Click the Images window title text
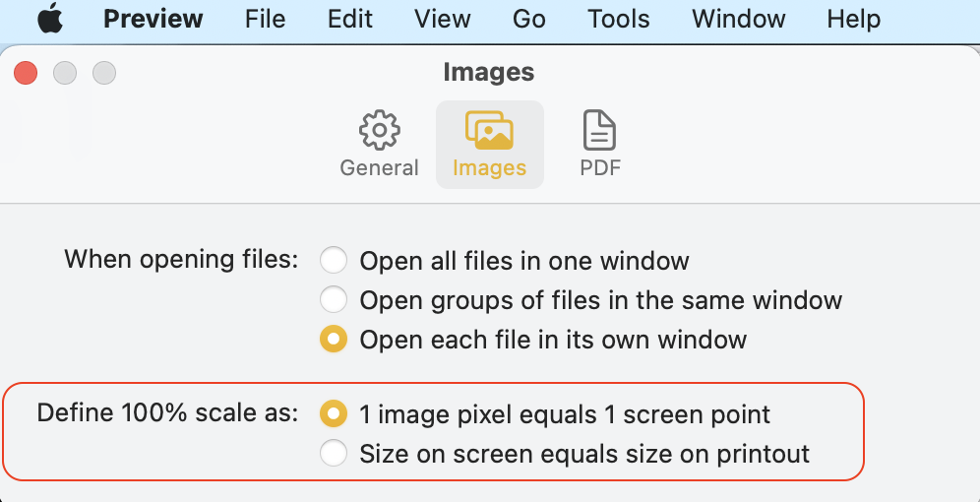Image resolution: width=980 pixels, height=502 pixels. (x=489, y=72)
